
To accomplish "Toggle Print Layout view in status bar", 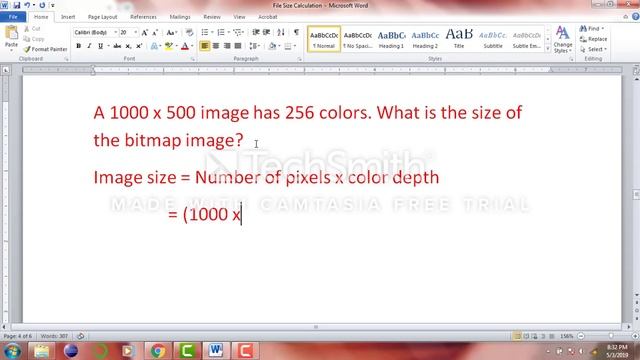I will (x=518, y=336).
